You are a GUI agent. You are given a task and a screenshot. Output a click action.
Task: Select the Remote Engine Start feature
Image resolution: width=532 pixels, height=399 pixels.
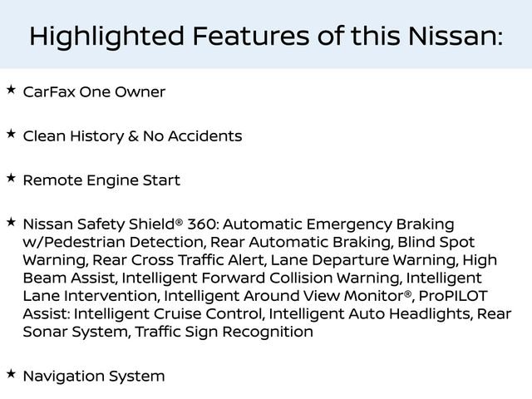click(x=101, y=180)
